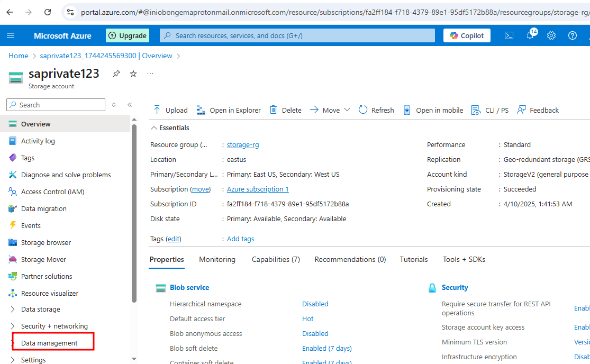The height and width of the screenshot is (364, 590).
Task: Click the expand/collapse all sidebar groups icon
Action: click(x=114, y=105)
